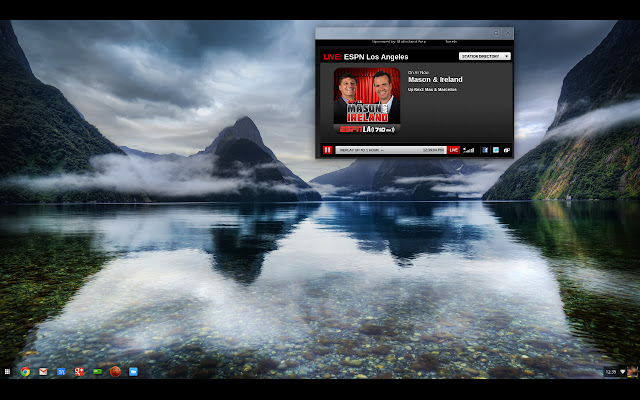Share the stream on Facebook
Image resolution: width=640 pixels, height=400 pixels.
pyautogui.click(x=485, y=150)
